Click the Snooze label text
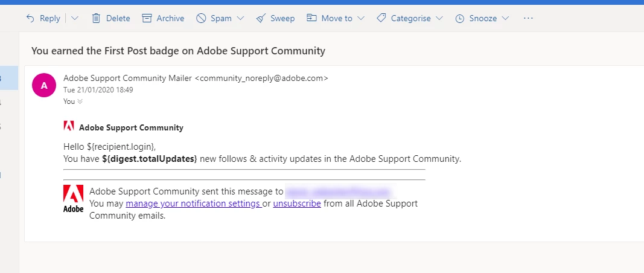 [483, 19]
